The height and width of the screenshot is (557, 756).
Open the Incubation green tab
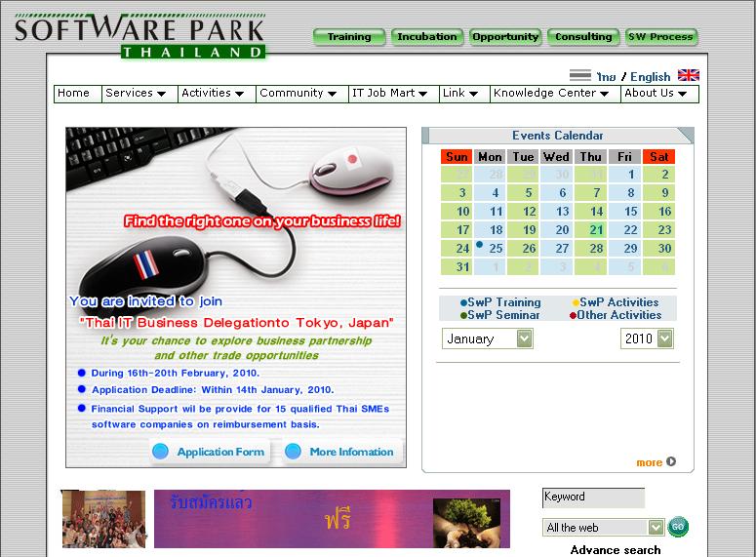pyautogui.click(x=427, y=37)
